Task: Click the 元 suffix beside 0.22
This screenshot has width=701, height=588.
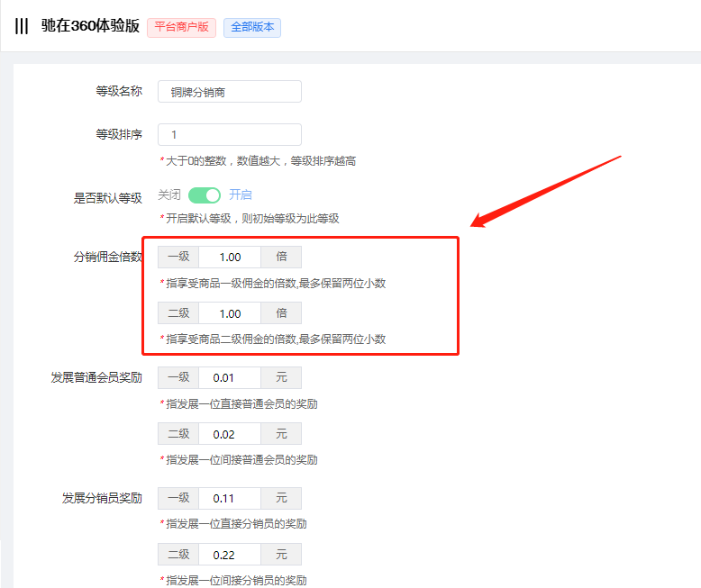Action: pos(281,555)
